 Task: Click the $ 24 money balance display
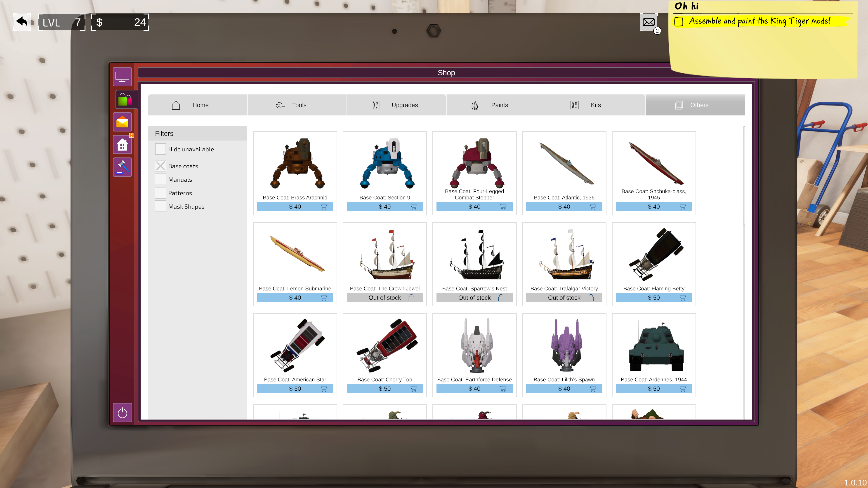pyautogui.click(x=120, y=22)
